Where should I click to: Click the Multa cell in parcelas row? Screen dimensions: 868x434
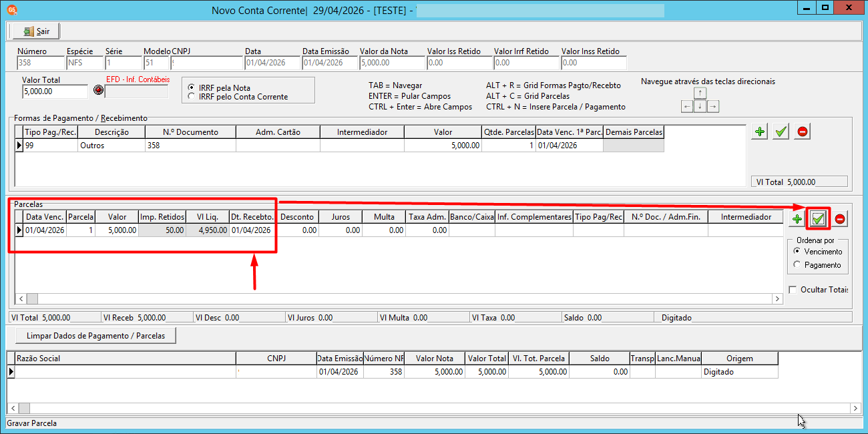[384, 230]
